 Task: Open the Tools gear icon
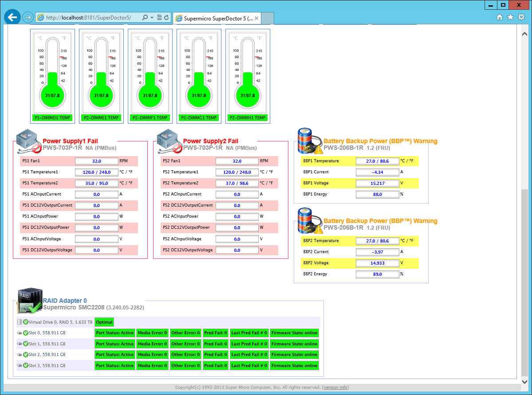(521, 17)
